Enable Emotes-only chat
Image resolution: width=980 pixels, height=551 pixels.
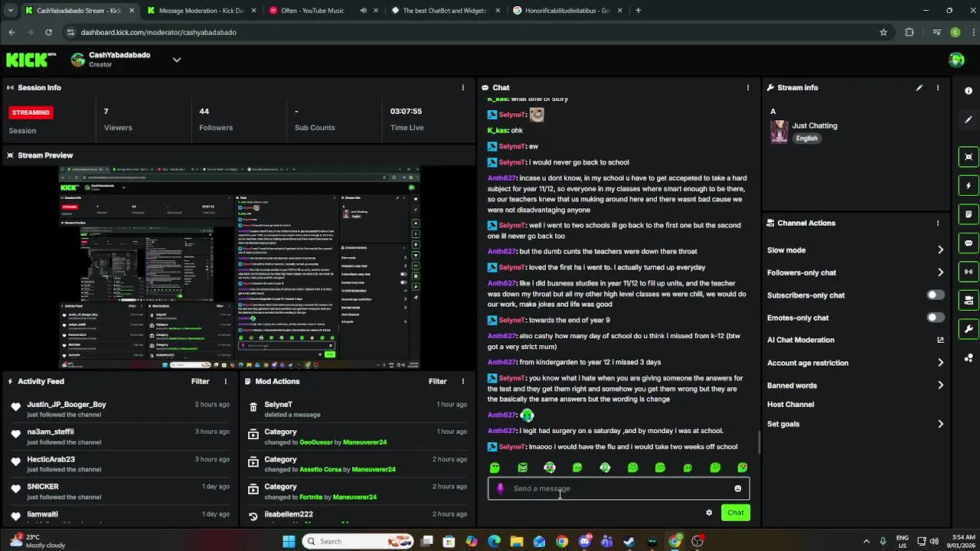[x=936, y=318]
